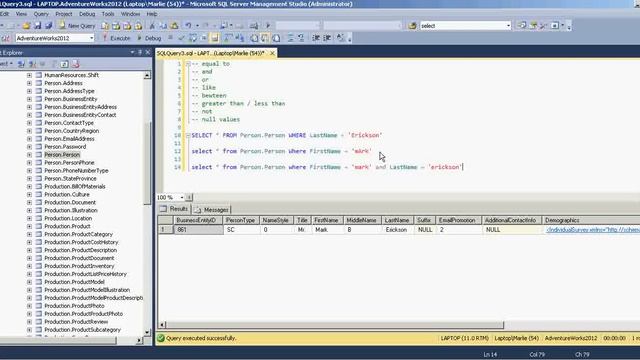640x360 pixels.
Task: Click the Cut scissors icon
Action: click(152, 26)
